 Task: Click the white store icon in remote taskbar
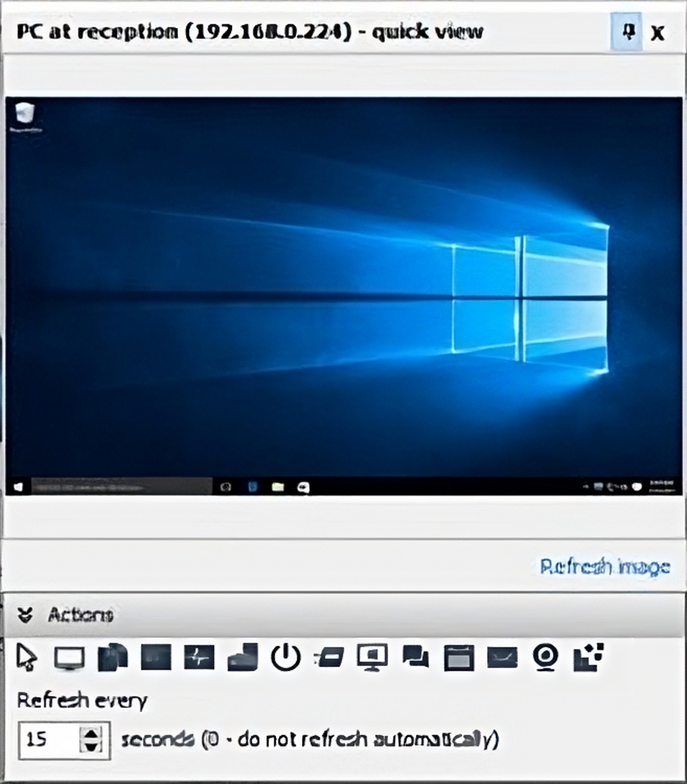tap(303, 487)
